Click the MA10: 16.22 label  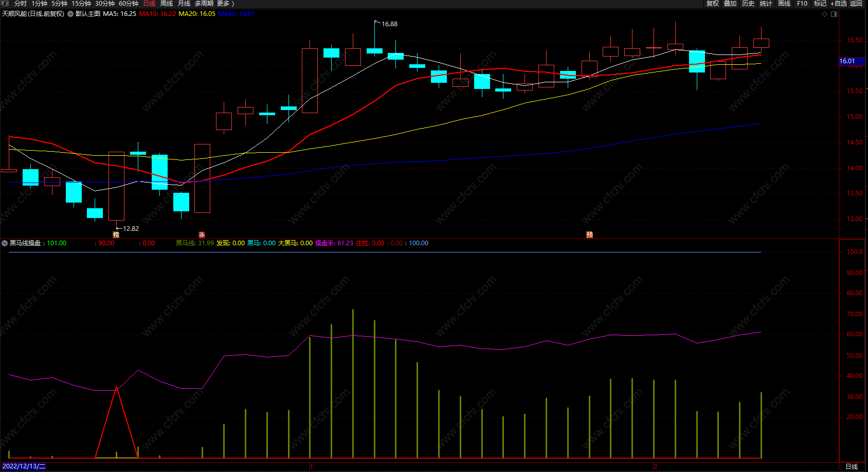coord(157,14)
